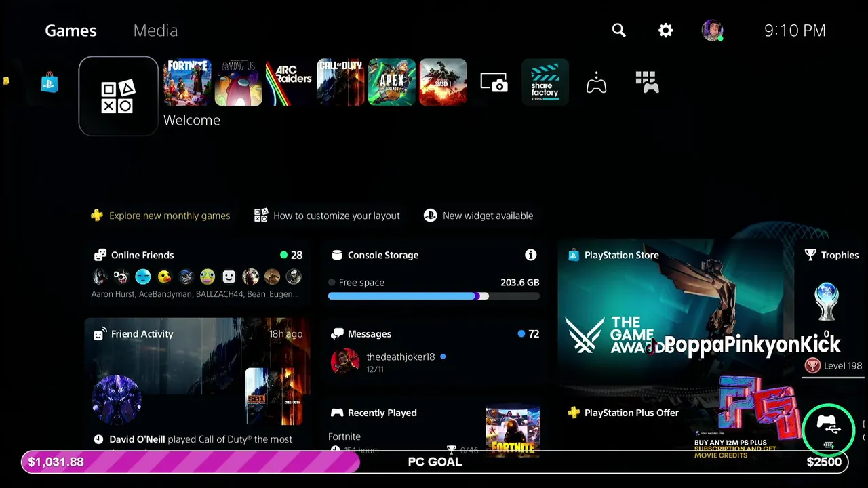
Task: Click the $1,031.88 donation amount
Action: 56,462
